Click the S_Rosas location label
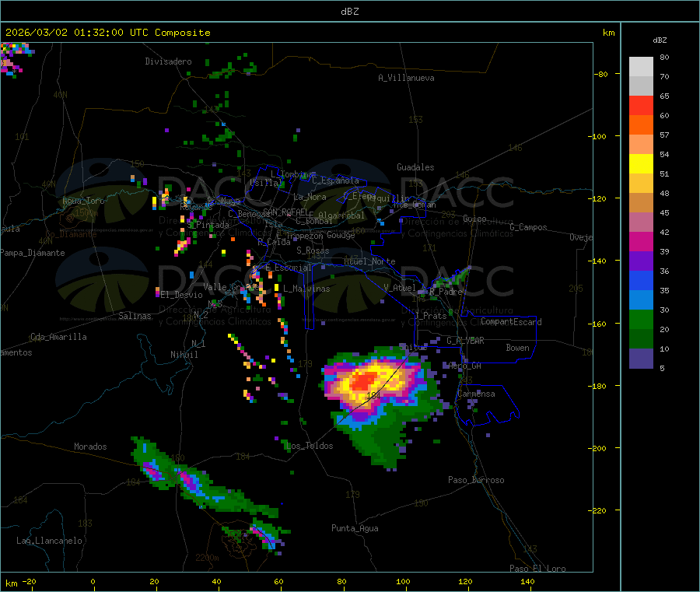 pyautogui.click(x=313, y=250)
